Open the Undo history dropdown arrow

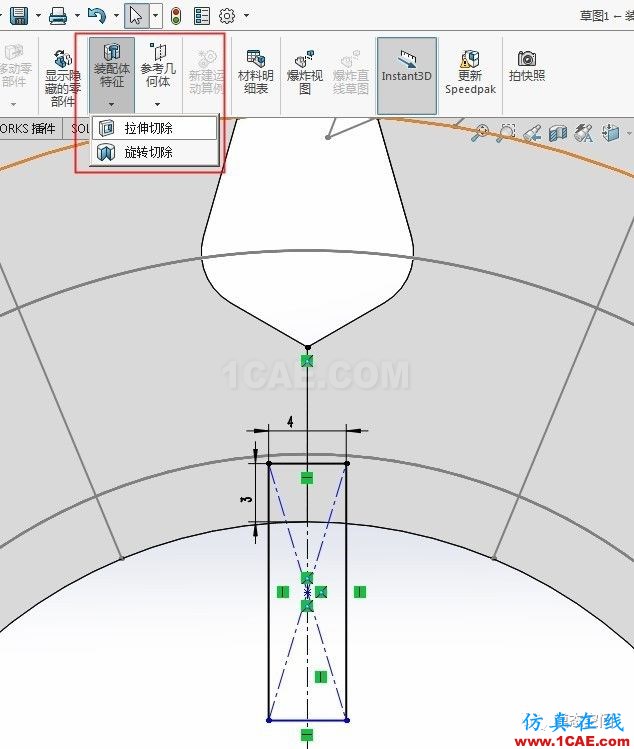coord(116,16)
